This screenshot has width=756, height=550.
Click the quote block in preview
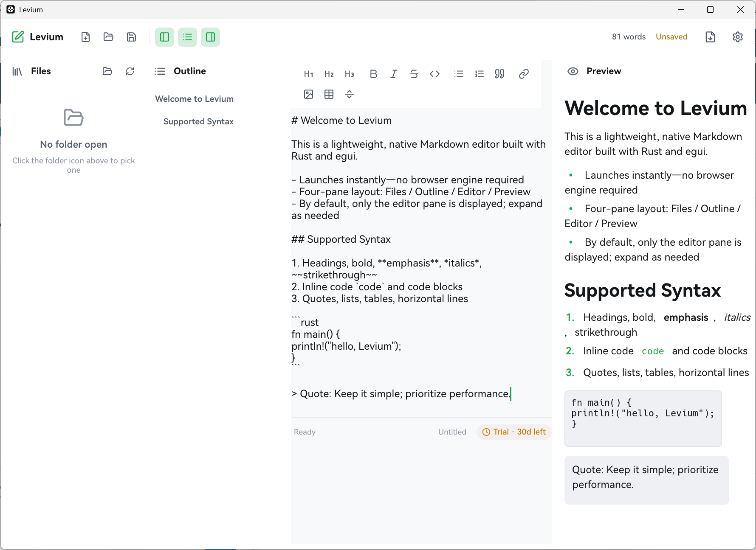coord(646,480)
